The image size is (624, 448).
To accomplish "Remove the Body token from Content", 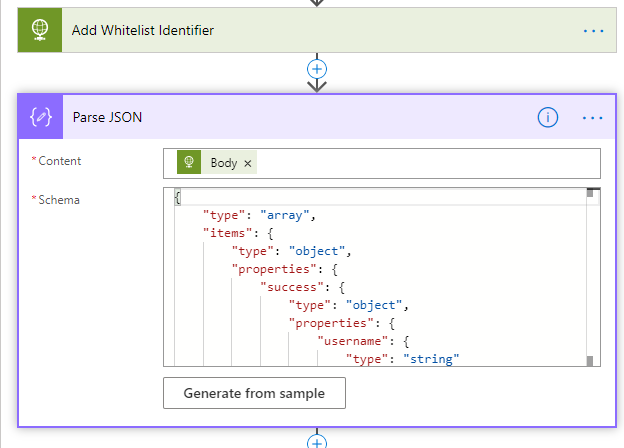I will 248,164.
